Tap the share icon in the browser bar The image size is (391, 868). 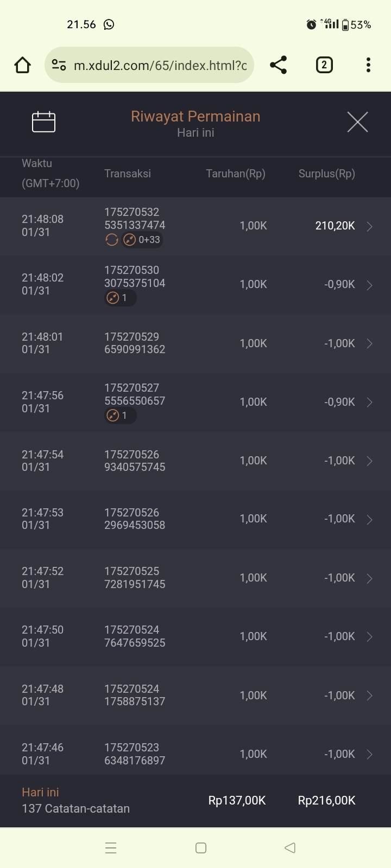(278, 65)
